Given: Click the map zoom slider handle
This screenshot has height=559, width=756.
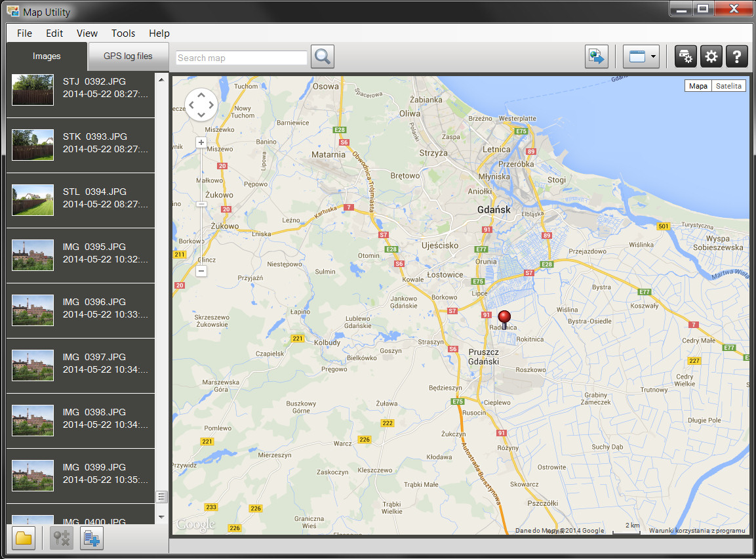Looking at the screenshot, I should coord(201,204).
